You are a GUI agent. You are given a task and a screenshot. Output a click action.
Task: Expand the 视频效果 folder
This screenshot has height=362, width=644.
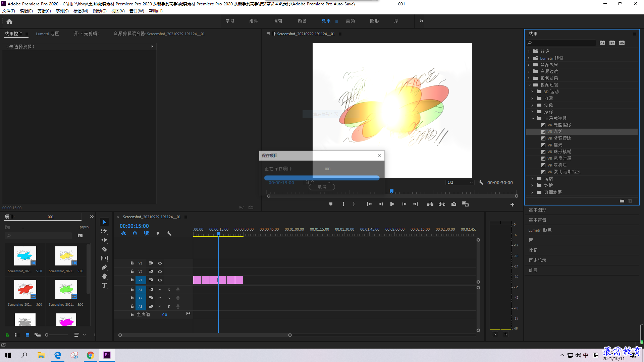[529, 78]
